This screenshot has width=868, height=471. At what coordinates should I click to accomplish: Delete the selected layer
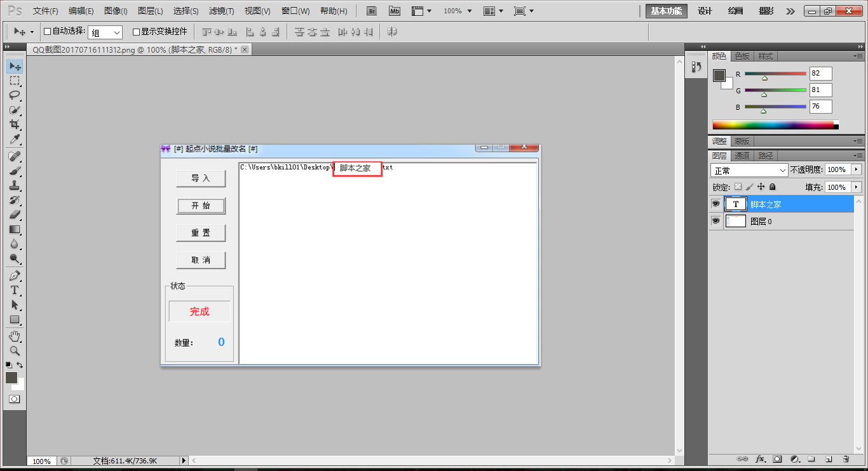click(x=846, y=458)
